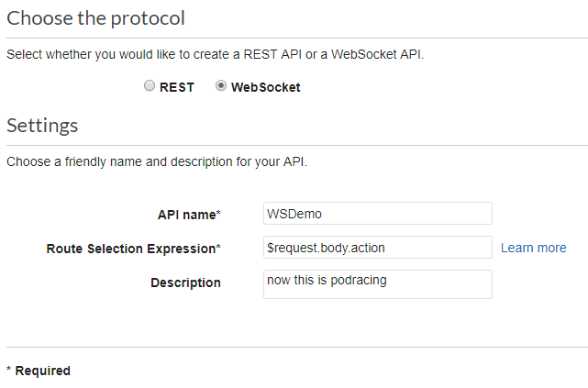Click the Required footnote text
The height and width of the screenshot is (388, 588).
(x=42, y=371)
